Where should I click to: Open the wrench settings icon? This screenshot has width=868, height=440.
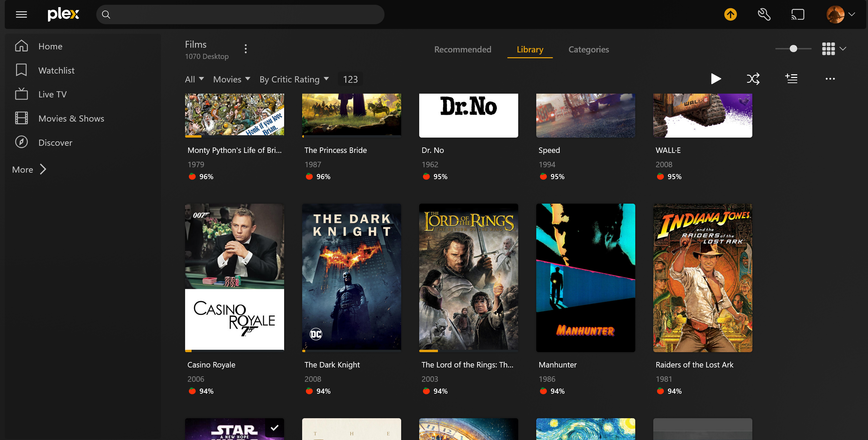(x=764, y=14)
